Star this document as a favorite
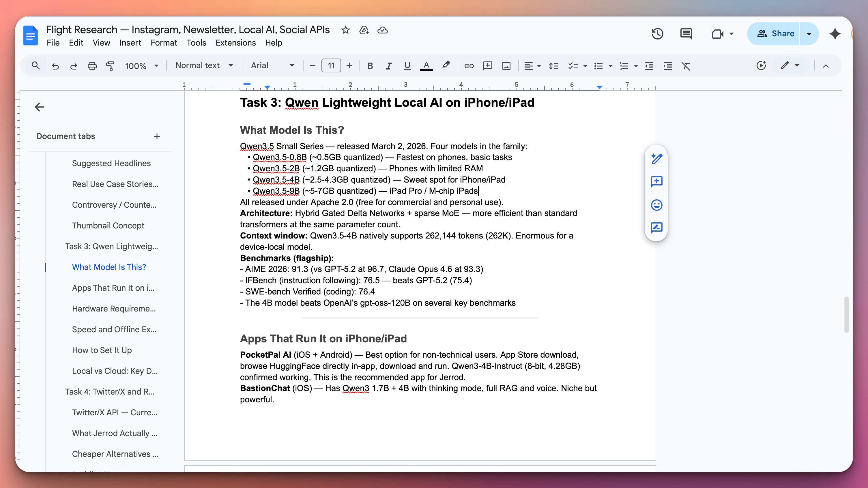The height and width of the screenshot is (488, 868). pos(345,30)
